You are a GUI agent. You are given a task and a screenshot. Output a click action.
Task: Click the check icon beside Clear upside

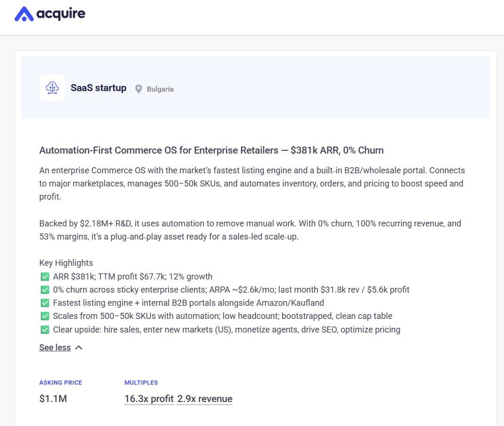45,329
